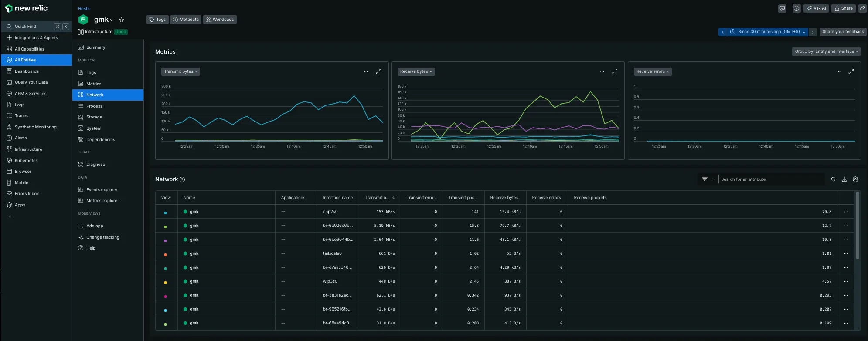Toggle chart view for tailscale0 interface
The width and height of the screenshot is (868, 341).
tap(165, 254)
